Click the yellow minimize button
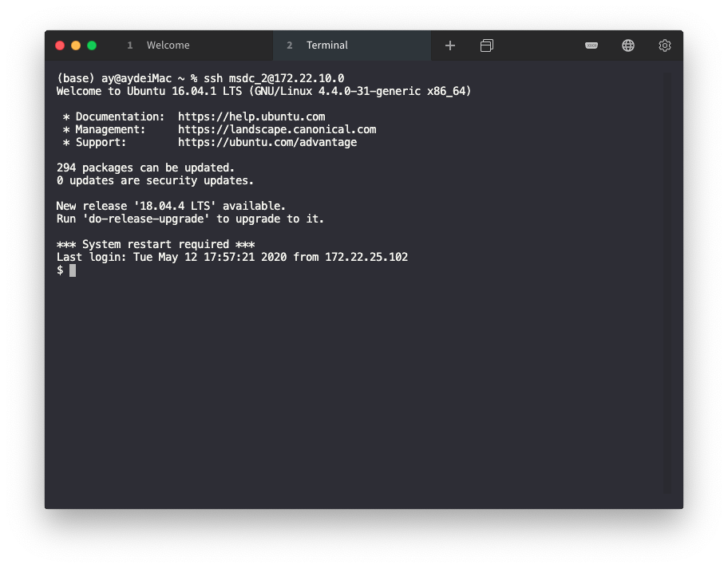Image resolution: width=728 pixels, height=568 pixels. pyautogui.click(x=76, y=45)
